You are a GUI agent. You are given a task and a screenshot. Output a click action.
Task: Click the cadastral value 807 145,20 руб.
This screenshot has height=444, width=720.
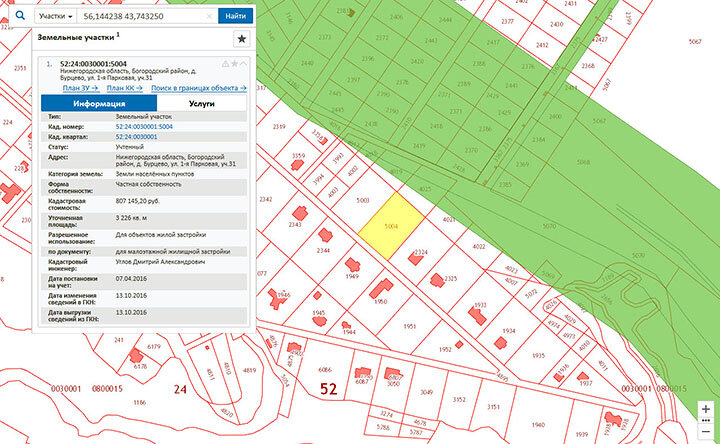click(138, 201)
